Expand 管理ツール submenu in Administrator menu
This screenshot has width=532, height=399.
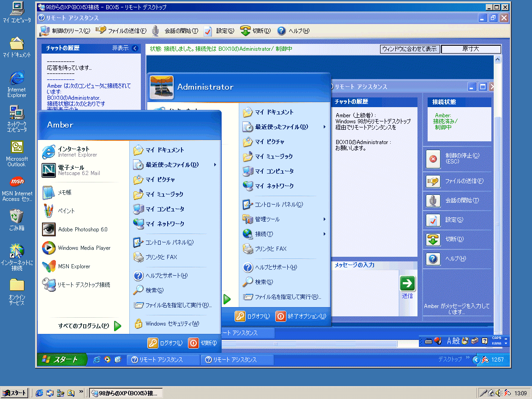285,219
